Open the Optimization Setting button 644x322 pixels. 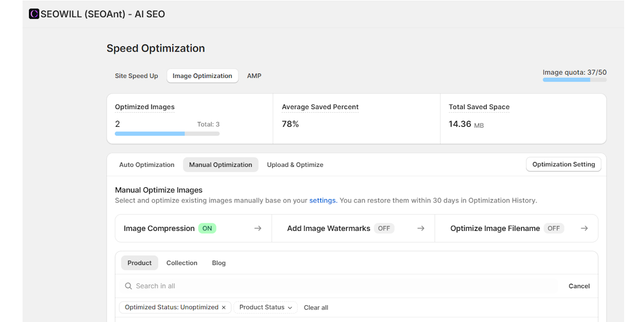[x=563, y=165]
